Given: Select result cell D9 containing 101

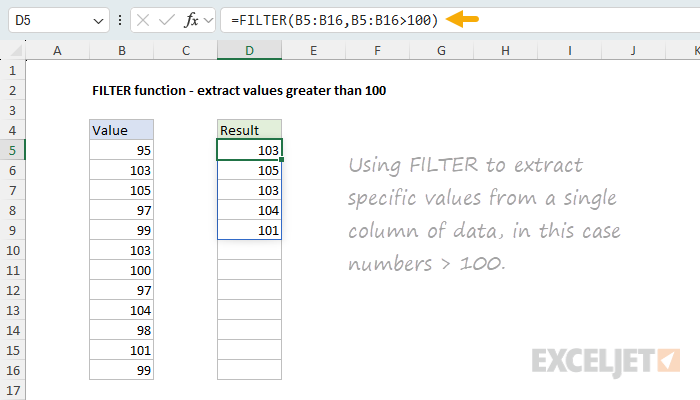Looking at the screenshot, I should click(x=250, y=230).
